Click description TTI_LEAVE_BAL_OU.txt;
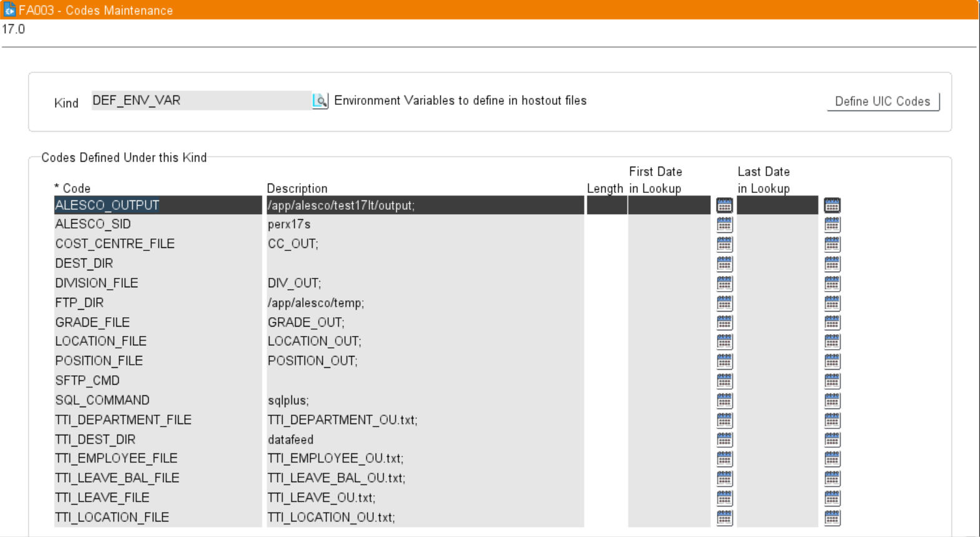The image size is (980, 537). click(425, 478)
